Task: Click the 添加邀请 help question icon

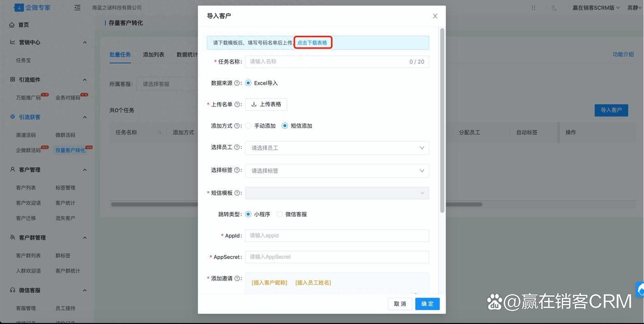Action: 237,278
